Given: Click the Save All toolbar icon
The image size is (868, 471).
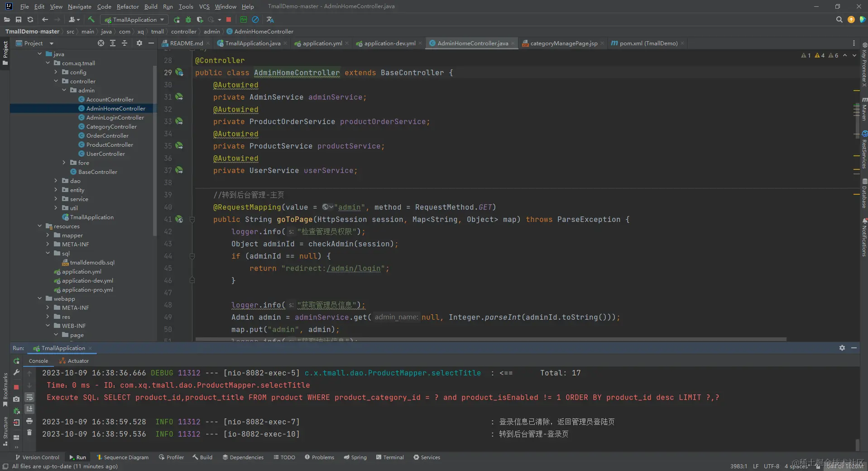Looking at the screenshot, I should tap(19, 19).
